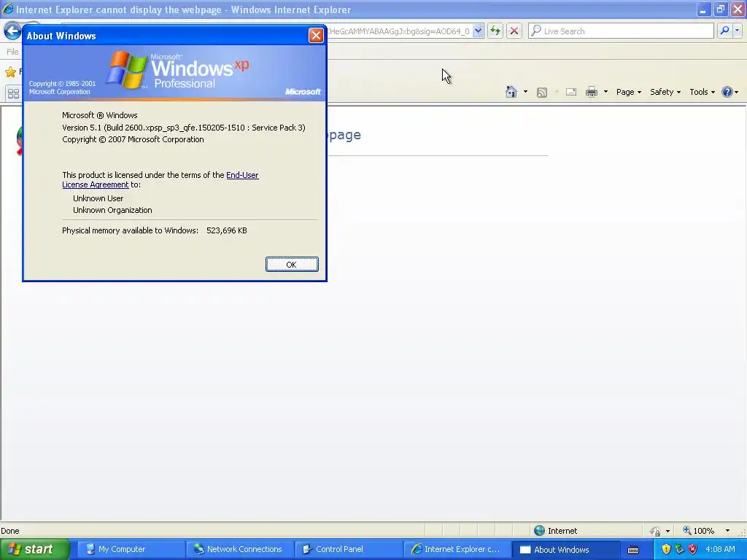The image size is (747, 560).
Task: Switch to Internet Explorer taskbar button
Action: tap(457, 550)
